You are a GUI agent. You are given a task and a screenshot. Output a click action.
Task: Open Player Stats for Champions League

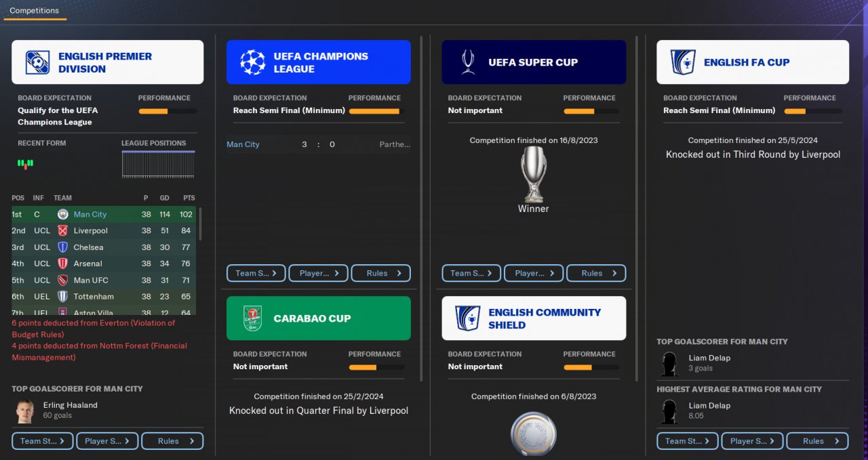point(319,273)
